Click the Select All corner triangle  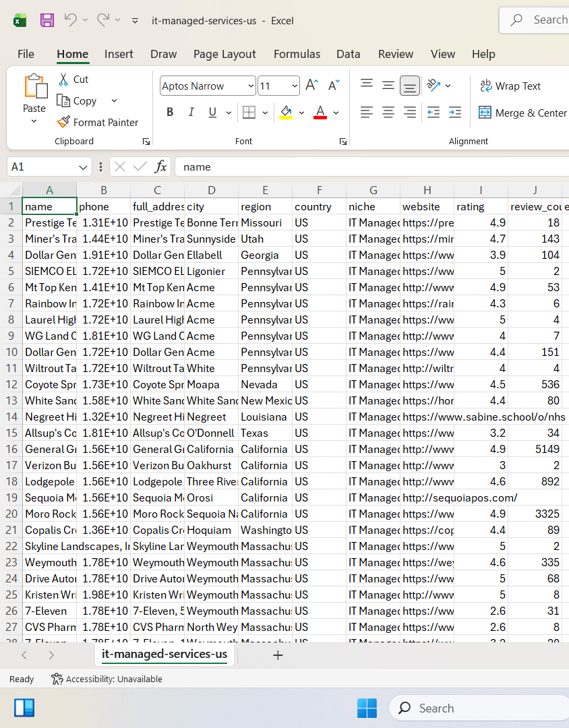click(x=16, y=190)
